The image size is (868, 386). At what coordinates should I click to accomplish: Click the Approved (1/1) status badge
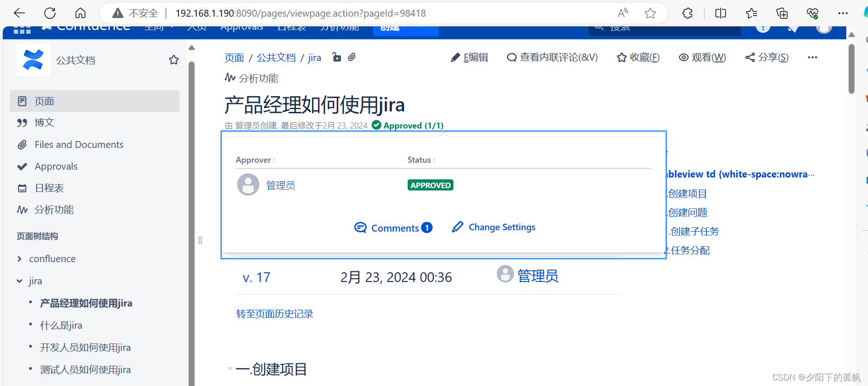[x=408, y=125]
